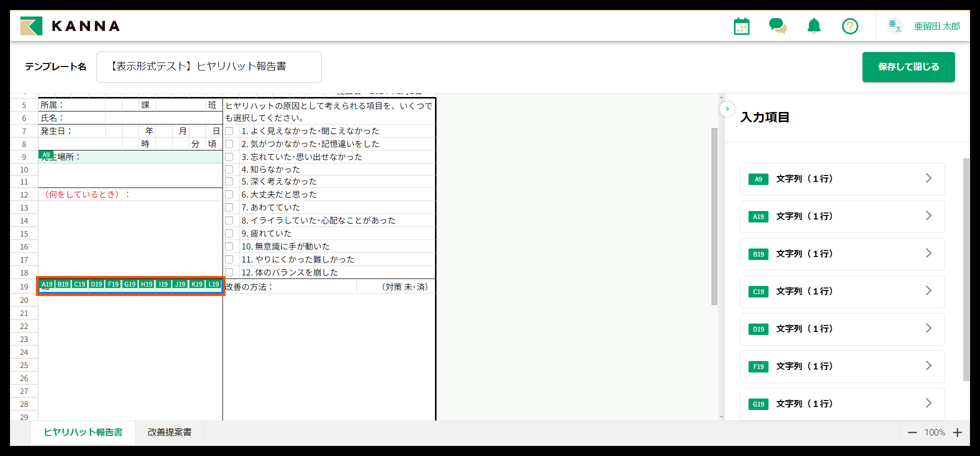The width and height of the screenshot is (980, 456).
Task: Click the spreadsheet vertical scrollbar
Action: click(x=714, y=216)
